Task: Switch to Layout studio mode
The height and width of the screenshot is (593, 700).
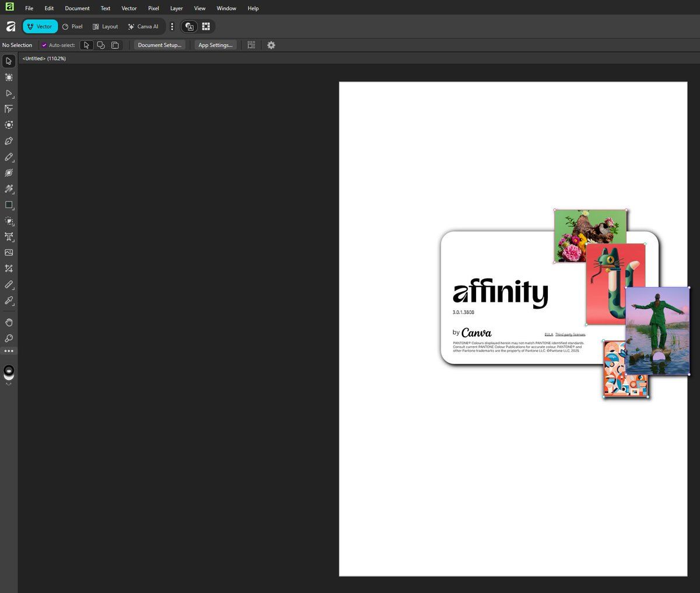Action: (x=105, y=26)
